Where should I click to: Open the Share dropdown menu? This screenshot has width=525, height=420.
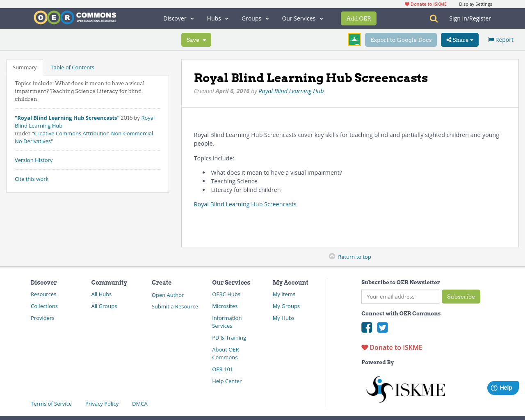(x=459, y=40)
